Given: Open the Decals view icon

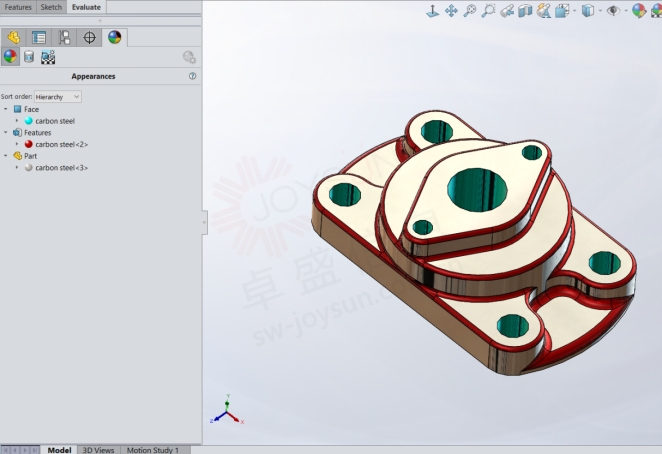Looking at the screenshot, I should click(29, 57).
